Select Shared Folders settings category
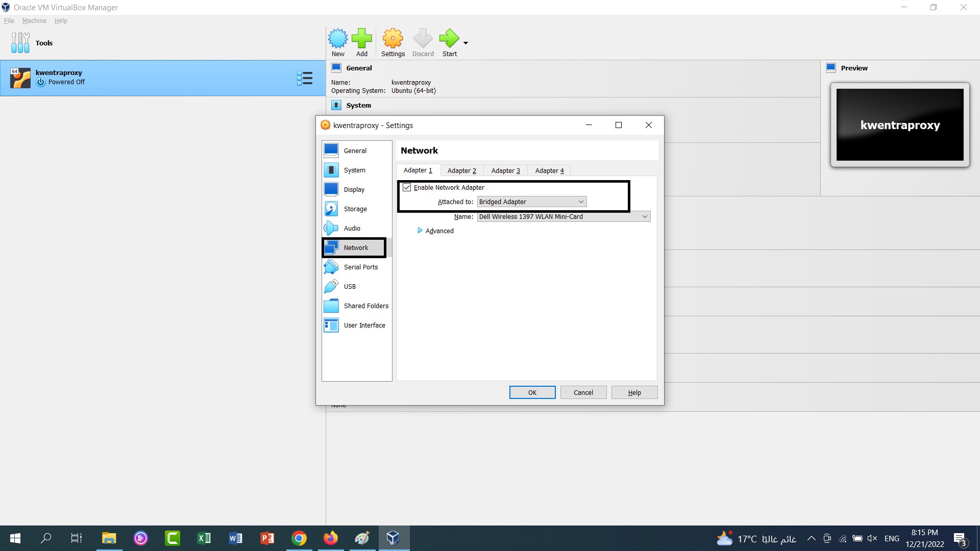The height and width of the screenshot is (551, 980). point(356,306)
